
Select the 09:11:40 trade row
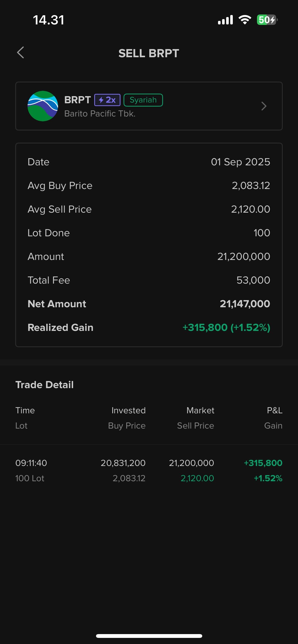pyautogui.click(x=149, y=471)
